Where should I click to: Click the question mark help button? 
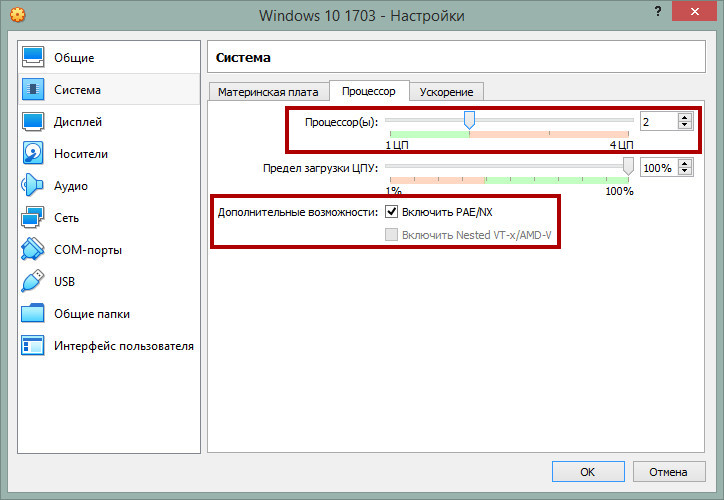pos(658,11)
